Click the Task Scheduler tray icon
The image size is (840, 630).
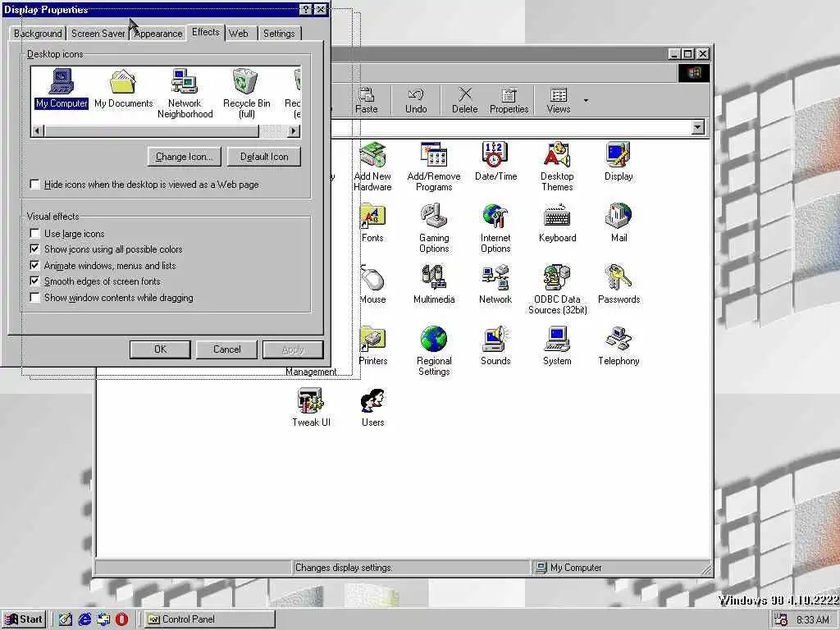tap(781, 620)
